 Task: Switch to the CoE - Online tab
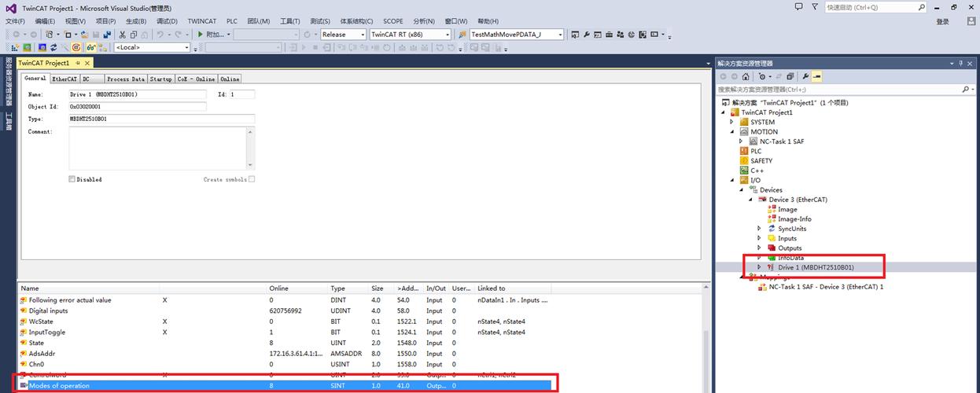(x=196, y=79)
